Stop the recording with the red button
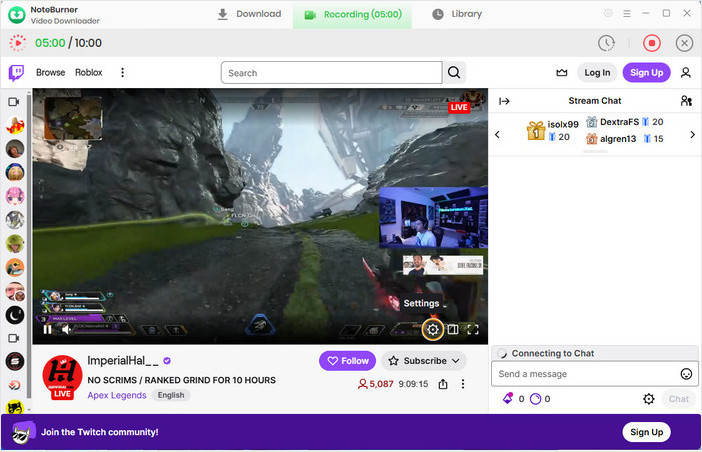Image resolution: width=702 pixels, height=452 pixels. [652, 43]
